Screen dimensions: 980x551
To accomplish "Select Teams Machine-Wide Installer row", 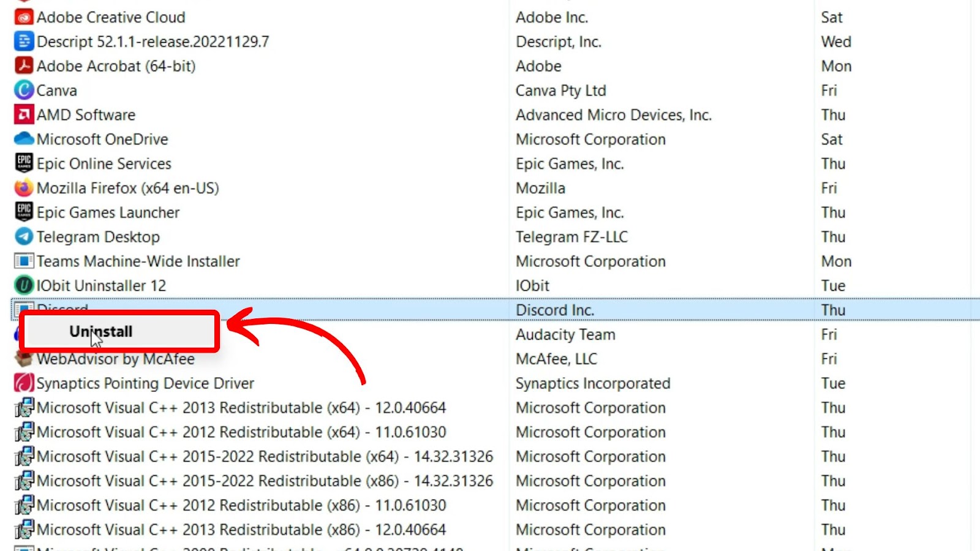I will pos(138,261).
